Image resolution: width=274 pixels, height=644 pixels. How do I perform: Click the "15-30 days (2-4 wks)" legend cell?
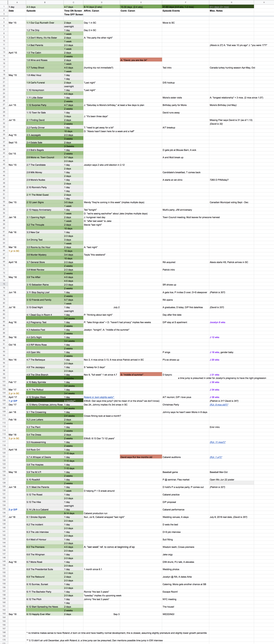coord(141,7)
